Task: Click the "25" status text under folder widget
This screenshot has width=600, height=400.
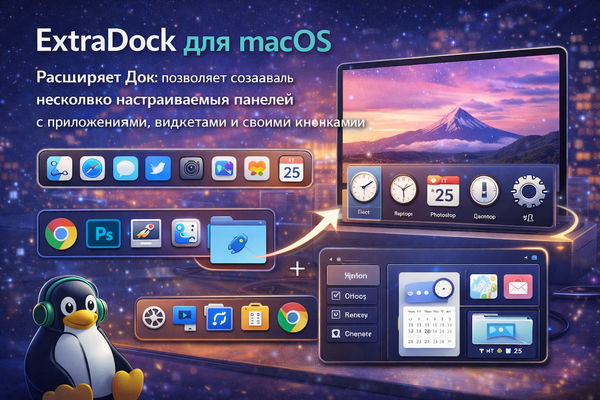Action: point(518,351)
